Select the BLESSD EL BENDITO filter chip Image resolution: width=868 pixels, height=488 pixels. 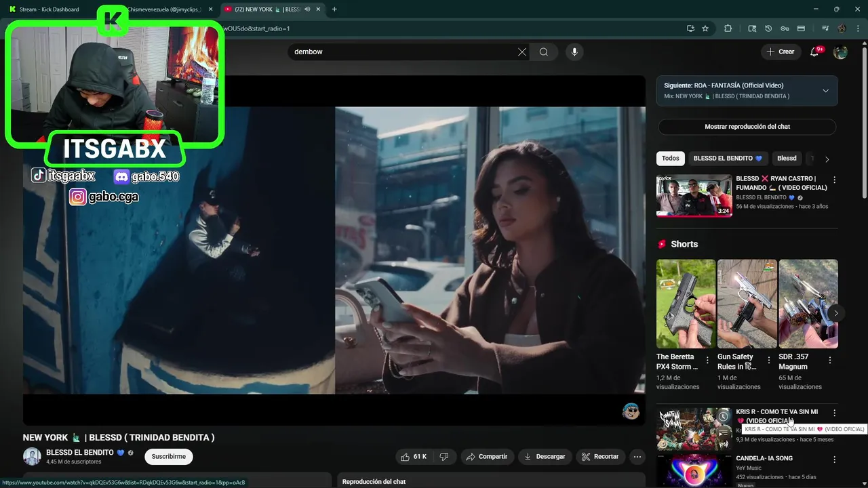point(728,159)
